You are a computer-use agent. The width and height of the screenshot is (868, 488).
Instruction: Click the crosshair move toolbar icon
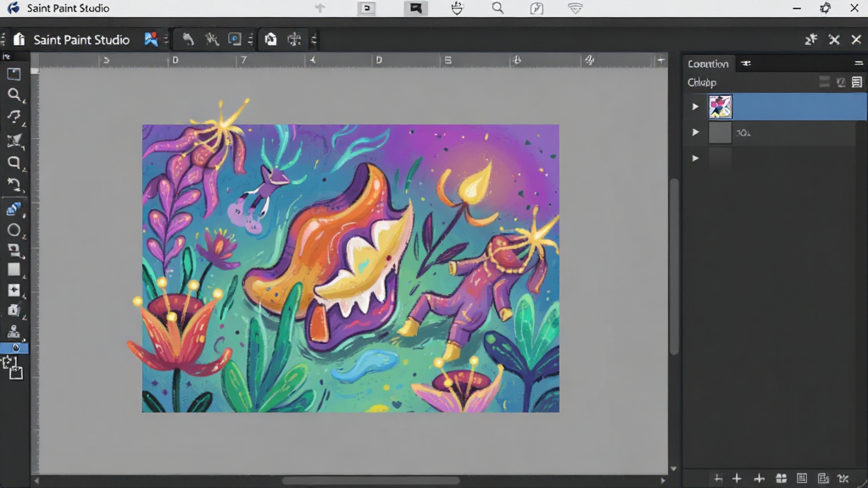click(x=294, y=39)
